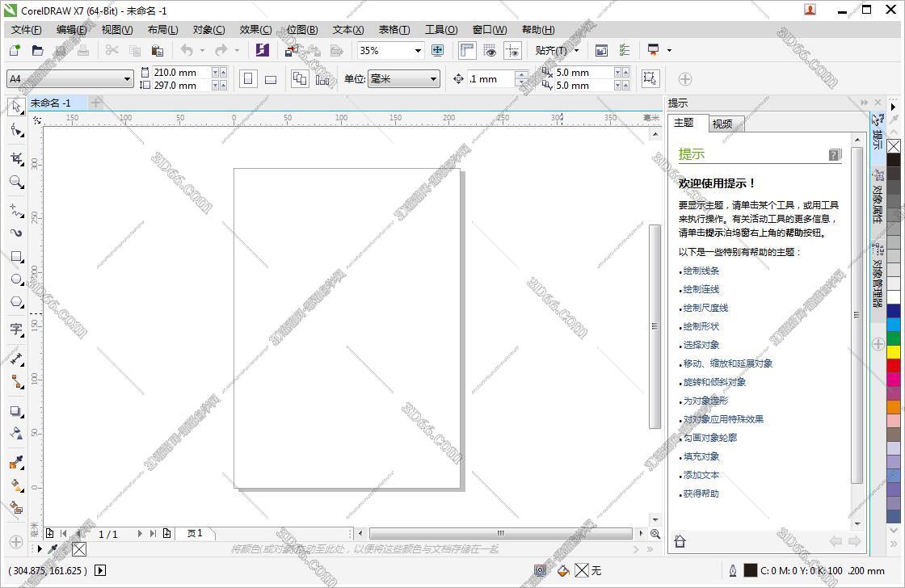Open the 文件(F) menu

tap(26, 29)
